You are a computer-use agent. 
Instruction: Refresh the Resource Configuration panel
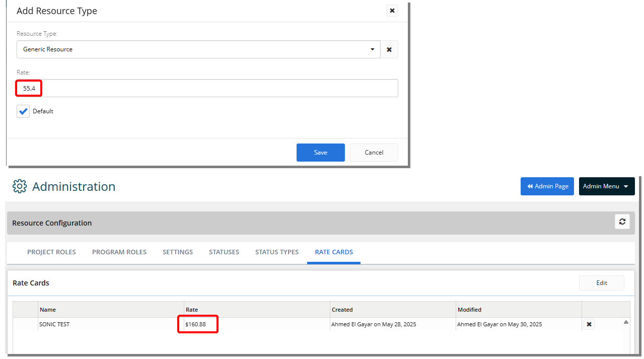tap(622, 222)
